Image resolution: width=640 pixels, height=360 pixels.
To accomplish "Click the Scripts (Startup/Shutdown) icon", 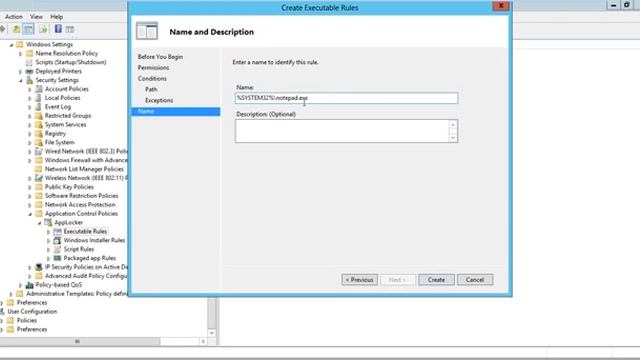I will [x=29, y=62].
